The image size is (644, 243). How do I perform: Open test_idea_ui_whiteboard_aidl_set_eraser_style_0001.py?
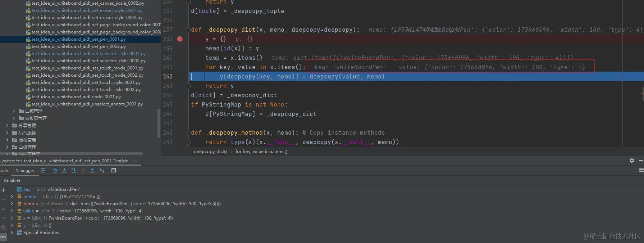coord(87,10)
